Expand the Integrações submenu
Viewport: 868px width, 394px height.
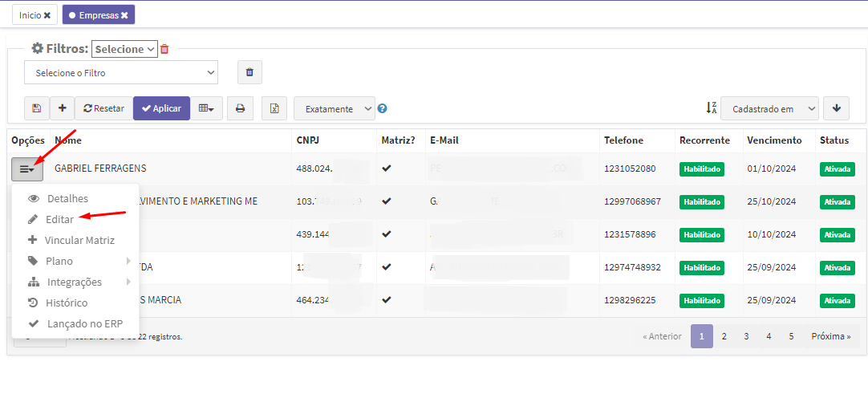pyautogui.click(x=74, y=282)
